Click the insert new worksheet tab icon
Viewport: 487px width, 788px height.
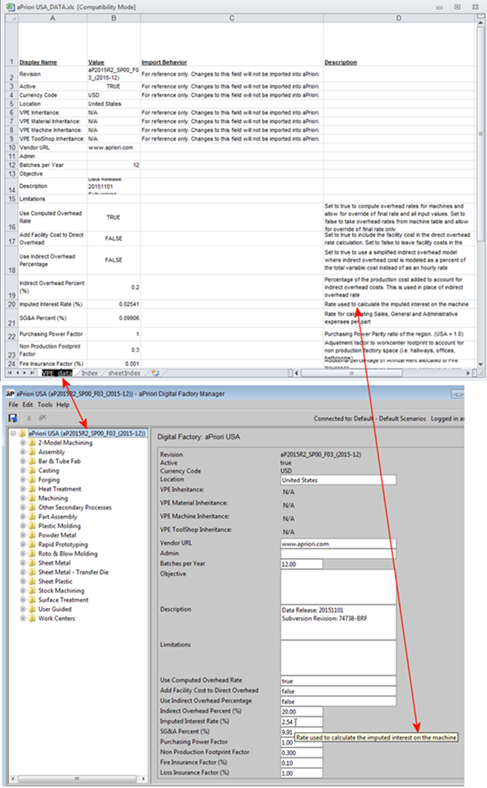(155, 373)
